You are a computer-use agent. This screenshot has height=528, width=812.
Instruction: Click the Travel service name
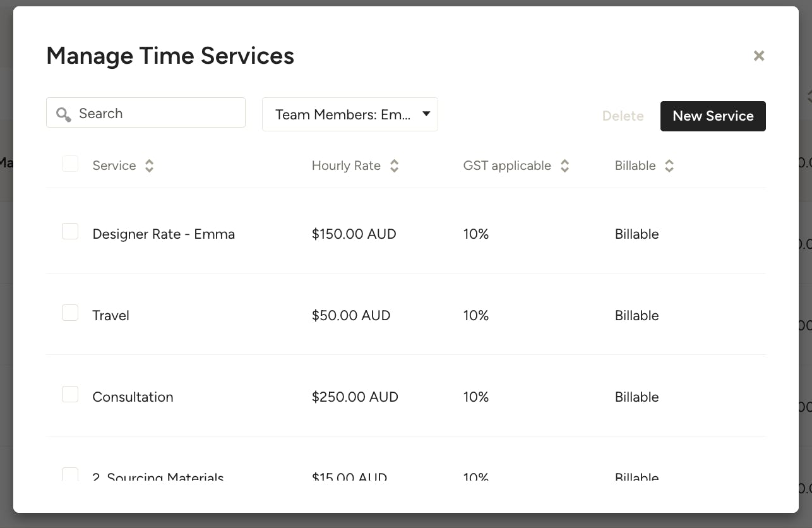coord(110,316)
